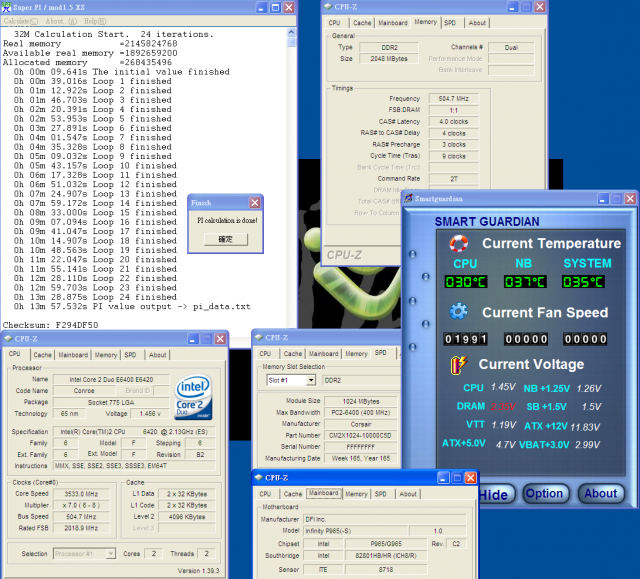Select Mainboard tab in CPU window of CPU-Z
Image resolution: width=640 pixels, height=579 pixels.
(x=73, y=355)
